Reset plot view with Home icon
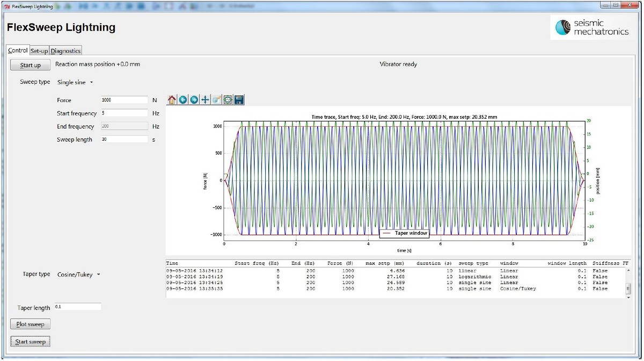This screenshot has height=361, width=644. pos(172,100)
